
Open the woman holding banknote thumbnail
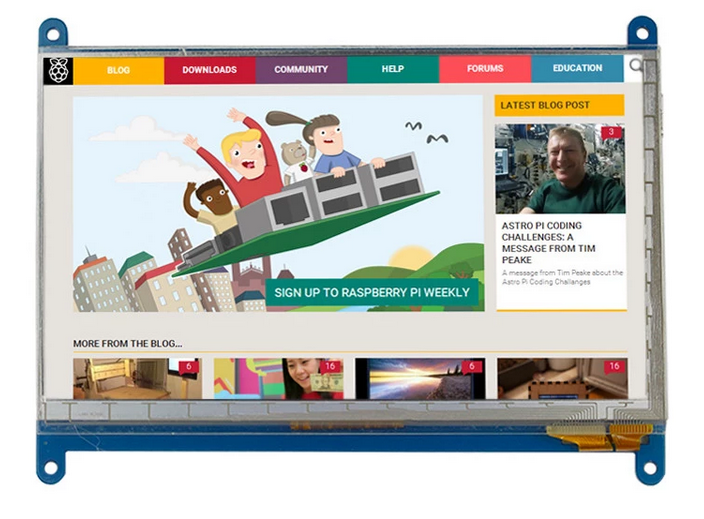(x=278, y=378)
